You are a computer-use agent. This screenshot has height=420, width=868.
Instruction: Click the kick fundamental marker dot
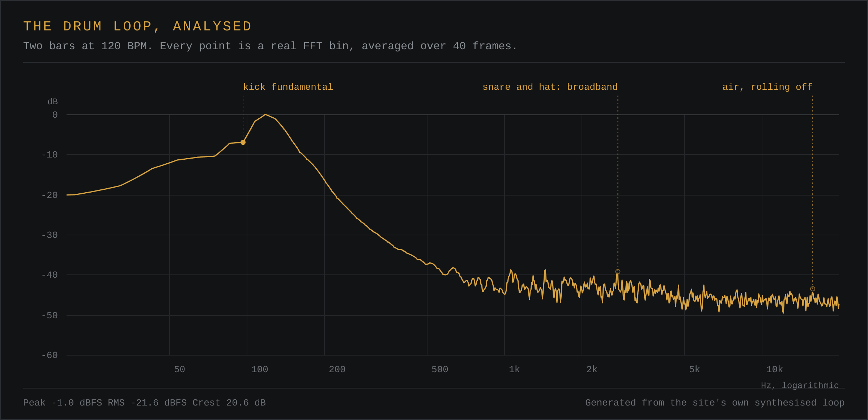point(243,142)
